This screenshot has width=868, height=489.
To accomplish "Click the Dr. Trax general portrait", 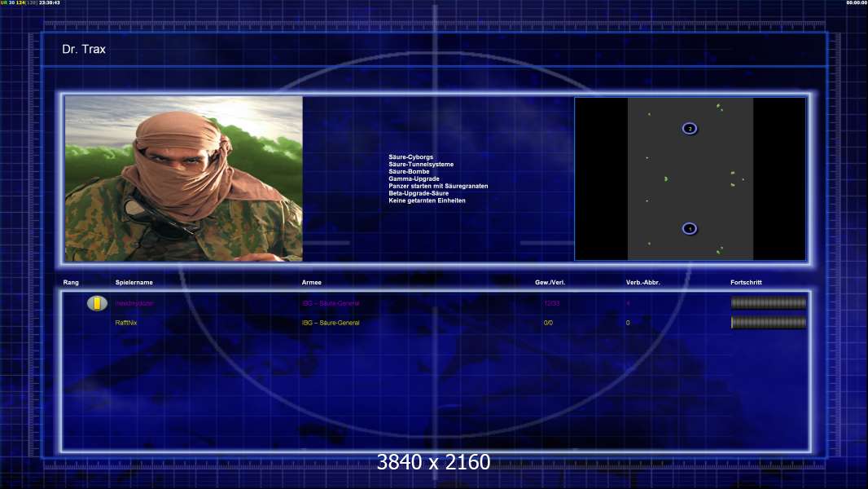I will pyautogui.click(x=184, y=178).
